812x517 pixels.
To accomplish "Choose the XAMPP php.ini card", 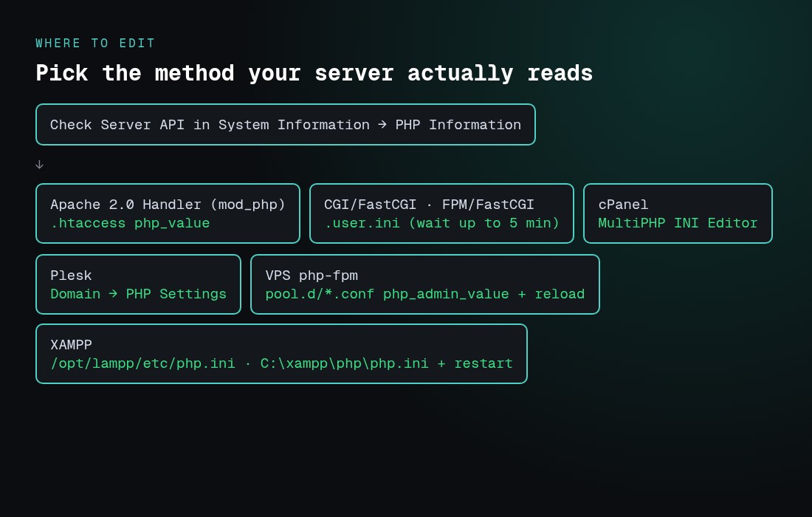I will coord(282,354).
